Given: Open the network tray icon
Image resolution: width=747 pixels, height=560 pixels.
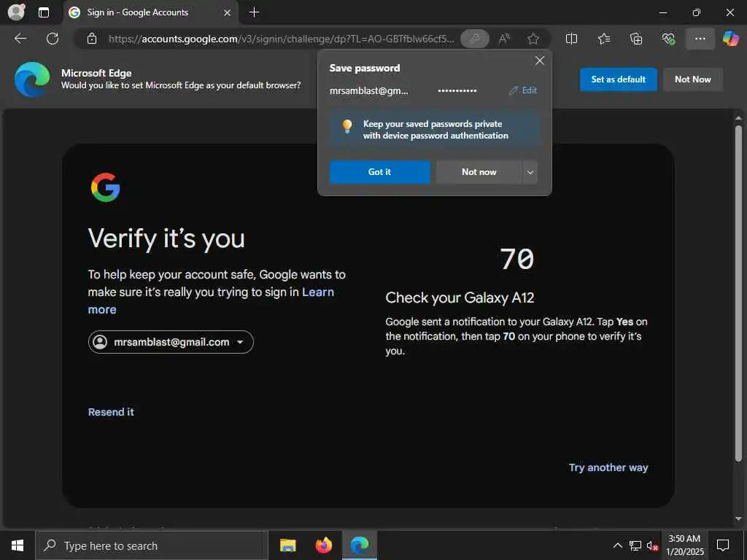Looking at the screenshot, I should tap(635, 545).
